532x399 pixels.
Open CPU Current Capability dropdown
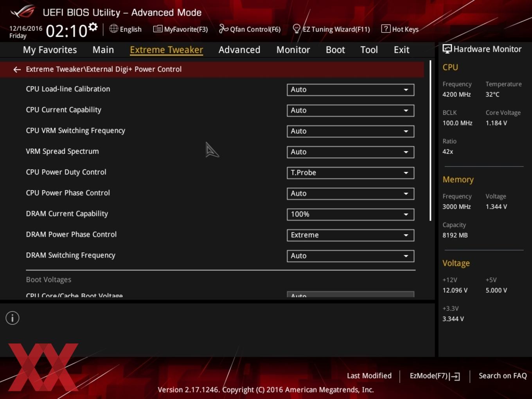(350, 110)
